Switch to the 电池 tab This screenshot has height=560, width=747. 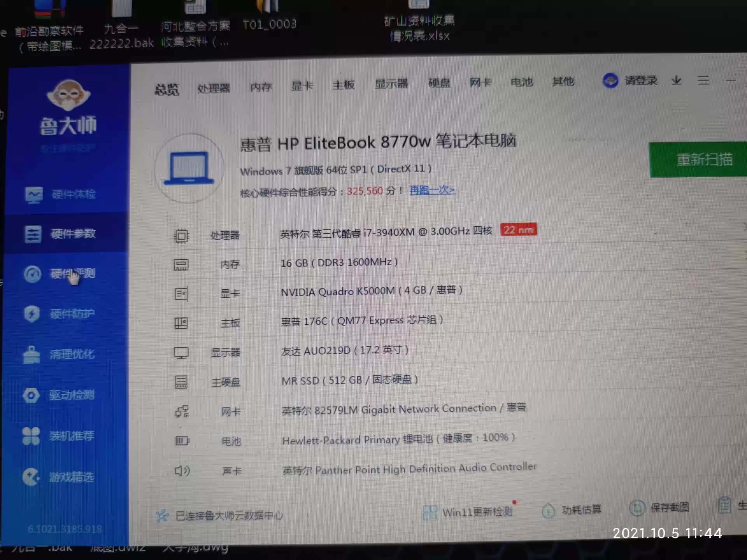tap(521, 82)
